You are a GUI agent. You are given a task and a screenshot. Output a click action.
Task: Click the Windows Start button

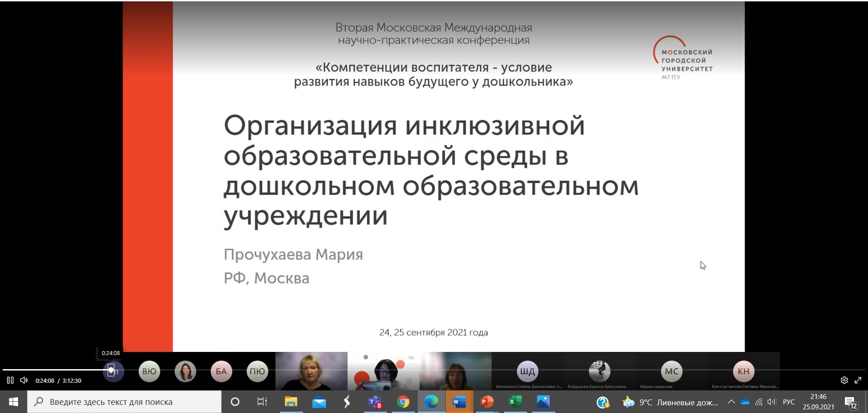[14, 402]
